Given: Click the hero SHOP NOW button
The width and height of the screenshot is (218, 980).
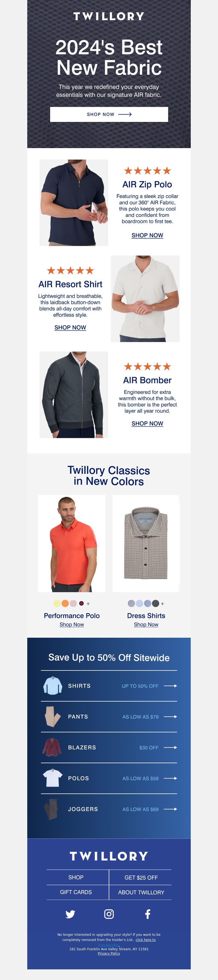Looking at the screenshot, I should click(x=109, y=114).
